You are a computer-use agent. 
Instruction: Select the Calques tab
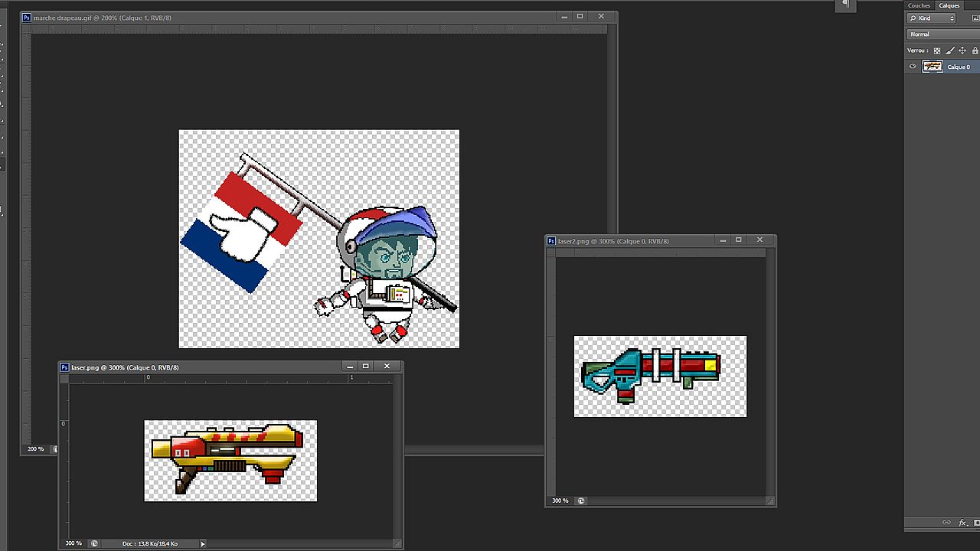coord(949,5)
